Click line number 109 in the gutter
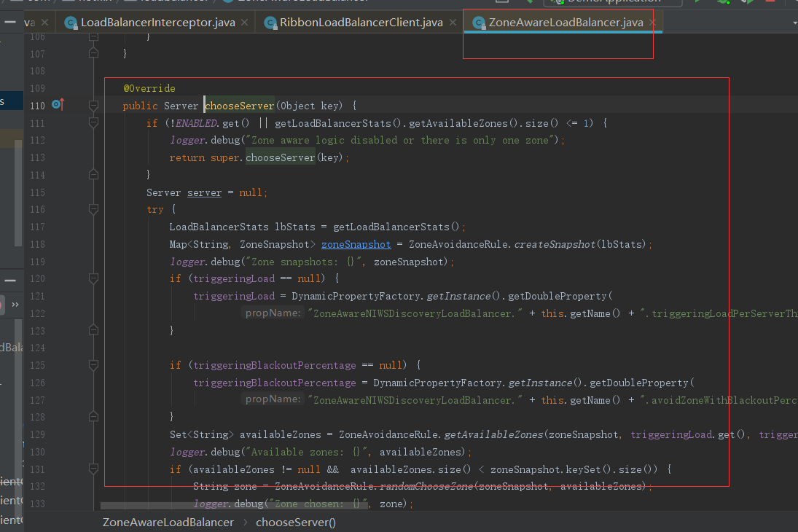798x532 pixels. [x=37, y=88]
